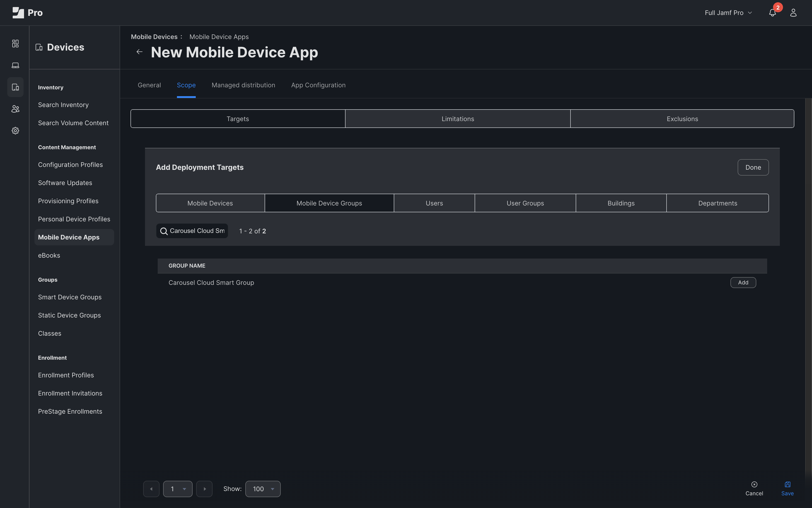Open Configuration Profiles
Image resolution: width=812 pixels, height=508 pixels.
click(x=70, y=165)
